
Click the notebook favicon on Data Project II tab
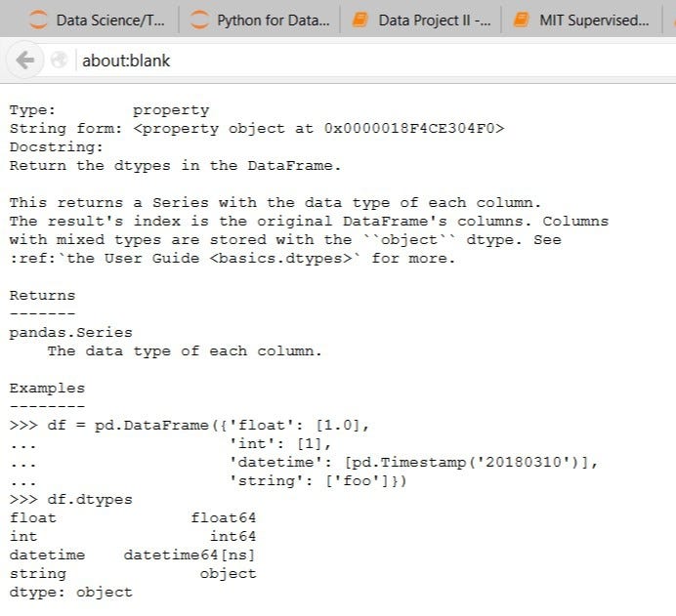(360, 19)
